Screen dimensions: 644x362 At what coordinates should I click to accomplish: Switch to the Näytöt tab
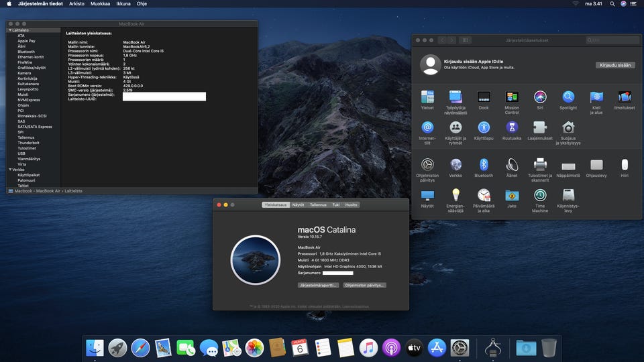point(298,204)
